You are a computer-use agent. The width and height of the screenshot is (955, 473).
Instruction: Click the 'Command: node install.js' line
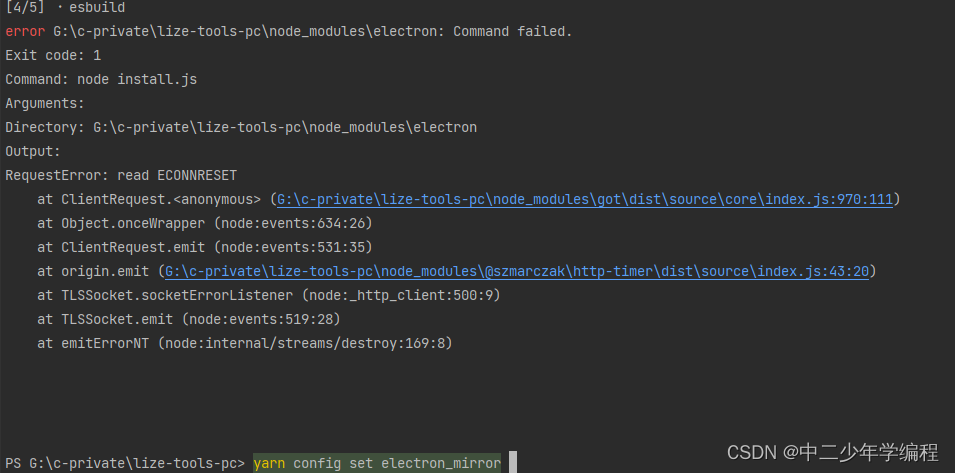click(101, 79)
